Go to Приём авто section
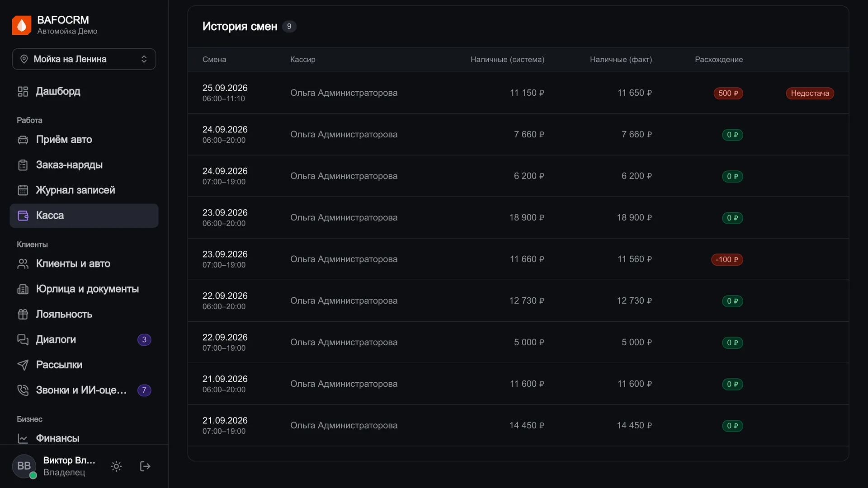The width and height of the screenshot is (868, 488). pyautogui.click(x=84, y=140)
